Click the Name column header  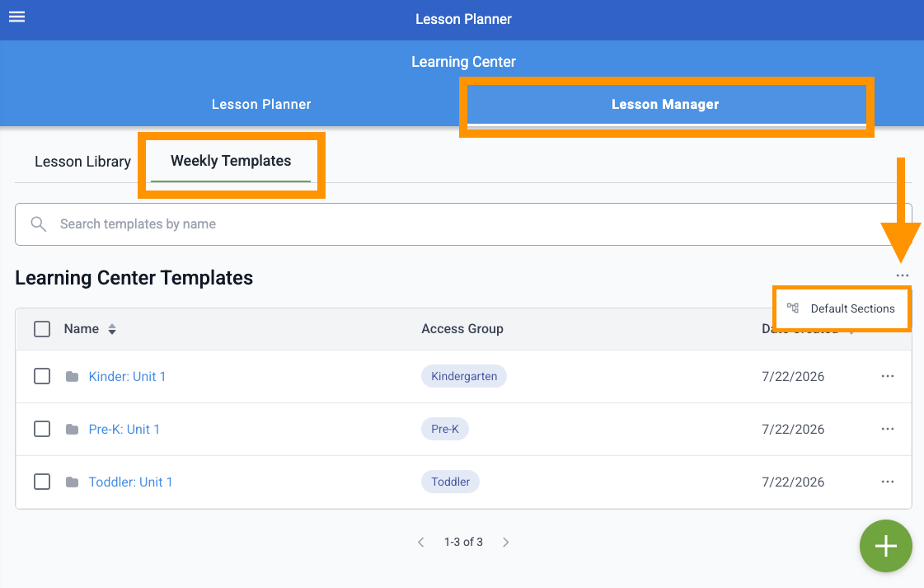(82, 329)
